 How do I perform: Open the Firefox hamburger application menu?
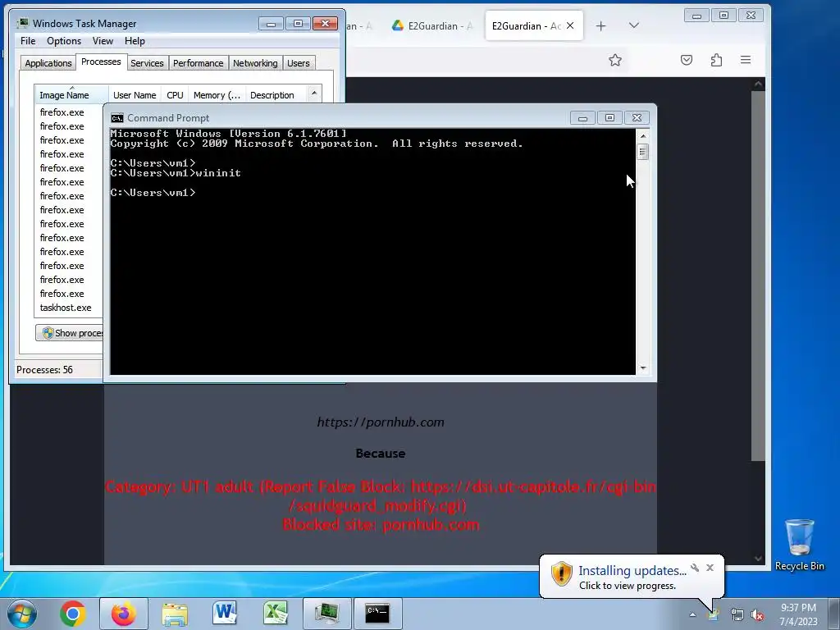745,60
